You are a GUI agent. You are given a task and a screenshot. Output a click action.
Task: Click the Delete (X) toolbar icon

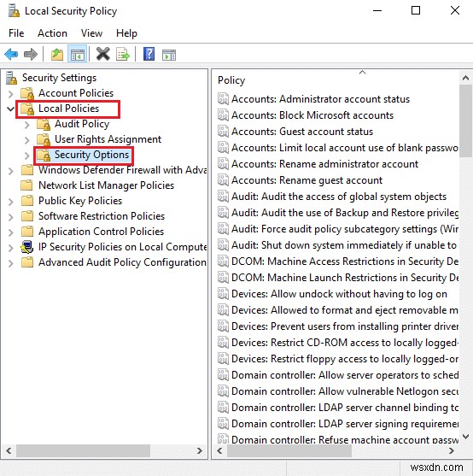[x=103, y=55]
